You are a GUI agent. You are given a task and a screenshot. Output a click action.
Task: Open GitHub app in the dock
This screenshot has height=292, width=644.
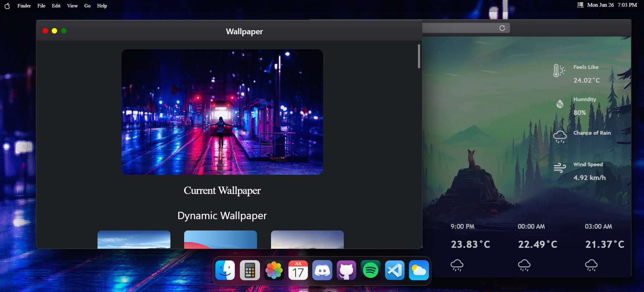click(346, 270)
